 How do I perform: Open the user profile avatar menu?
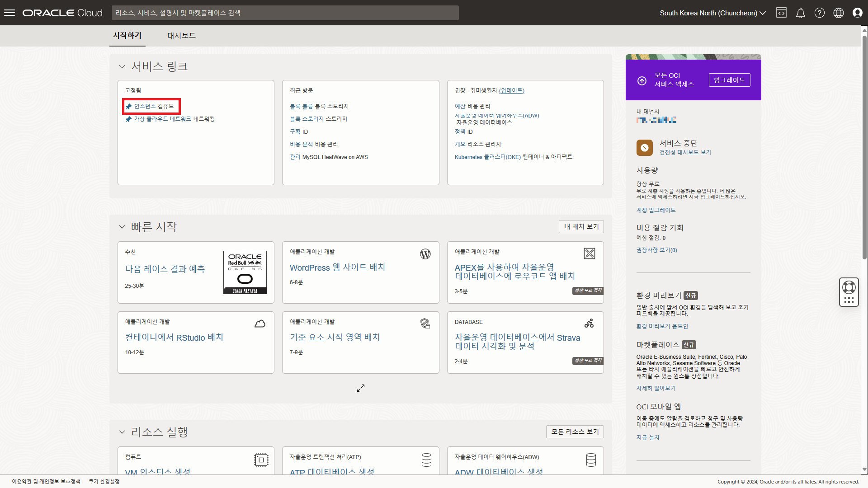pos(857,13)
